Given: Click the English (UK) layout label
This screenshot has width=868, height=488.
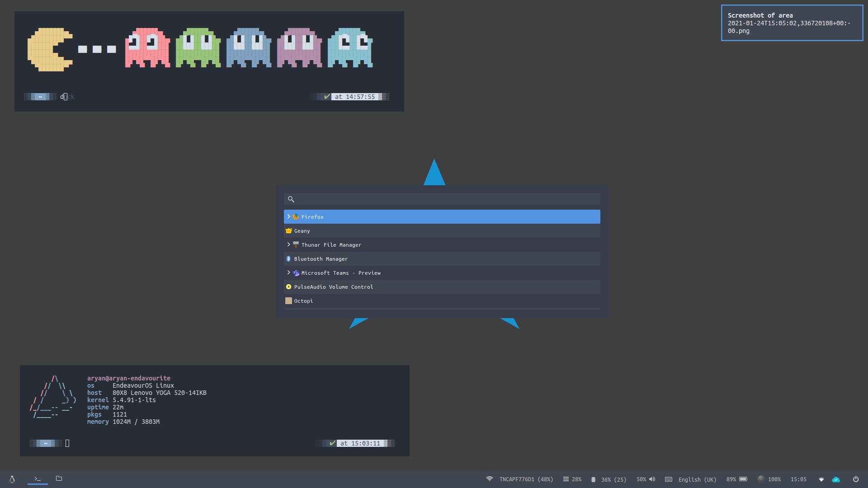Looking at the screenshot, I should (697, 480).
